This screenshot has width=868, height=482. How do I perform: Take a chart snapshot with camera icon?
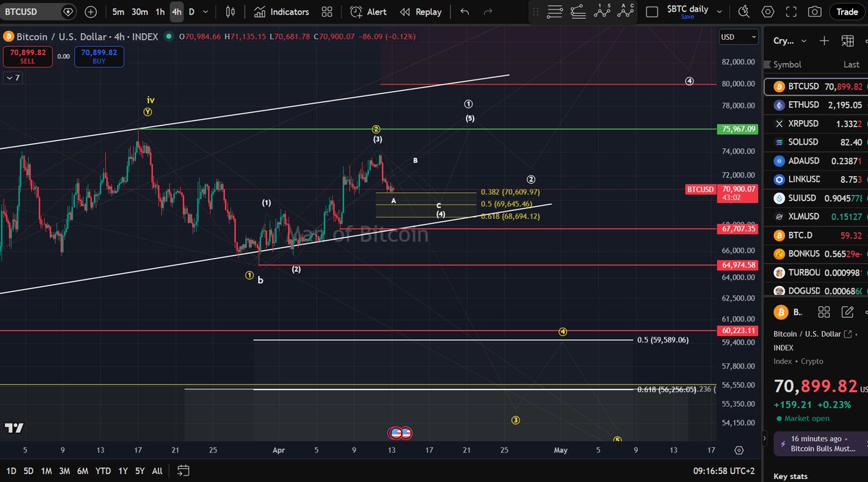coord(814,12)
